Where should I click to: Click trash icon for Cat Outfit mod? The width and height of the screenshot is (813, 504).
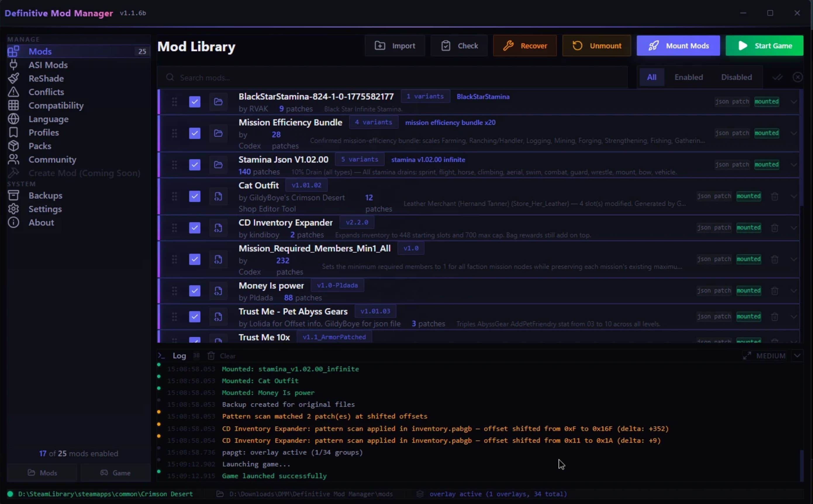775,196
